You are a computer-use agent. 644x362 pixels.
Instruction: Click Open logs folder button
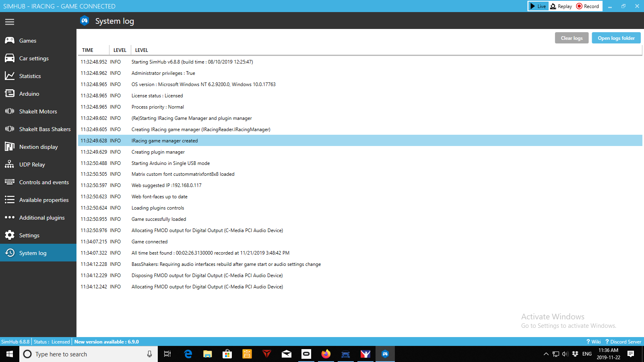coord(616,38)
